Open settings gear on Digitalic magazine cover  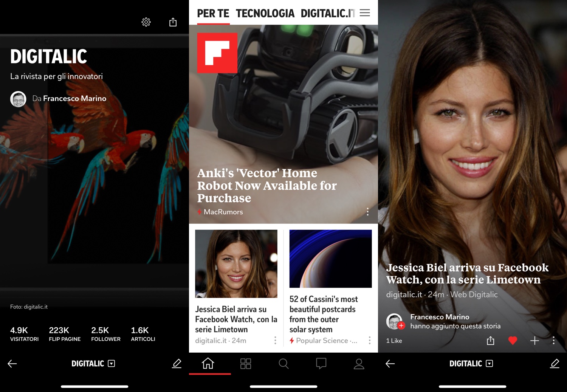[x=146, y=22]
